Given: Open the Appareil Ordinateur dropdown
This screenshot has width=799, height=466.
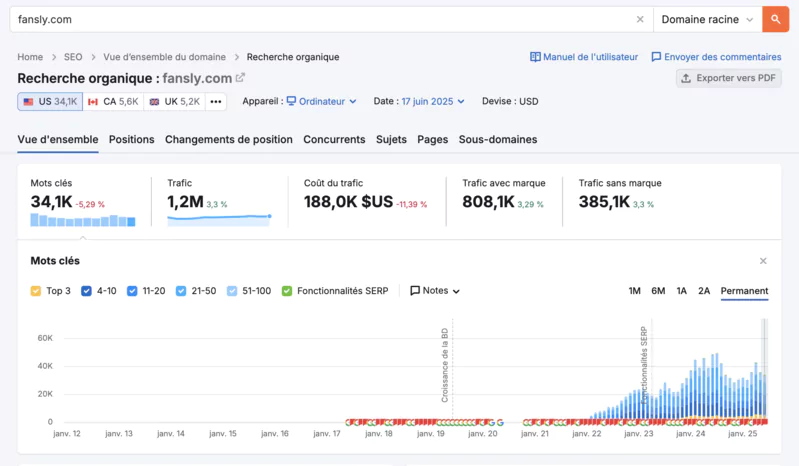Looking at the screenshot, I should coord(322,101).
